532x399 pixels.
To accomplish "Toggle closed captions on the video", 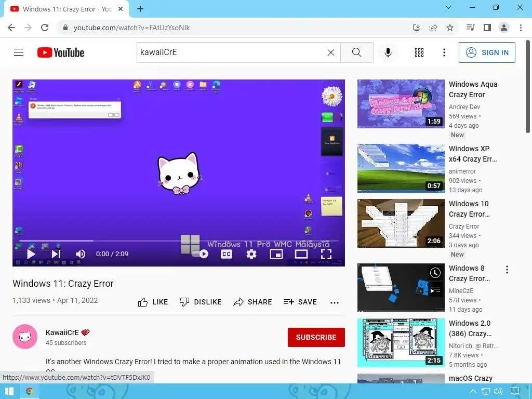I will click(227, 254).
